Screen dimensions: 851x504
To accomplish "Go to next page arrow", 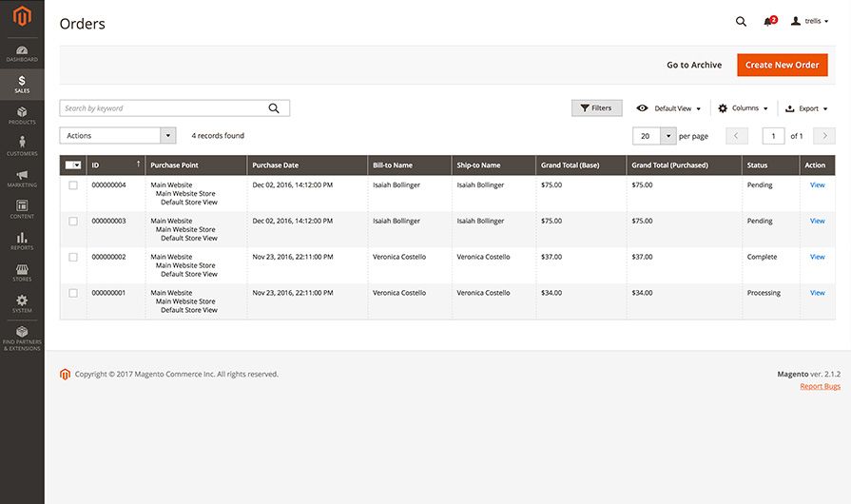I will (x=824, y=136).
